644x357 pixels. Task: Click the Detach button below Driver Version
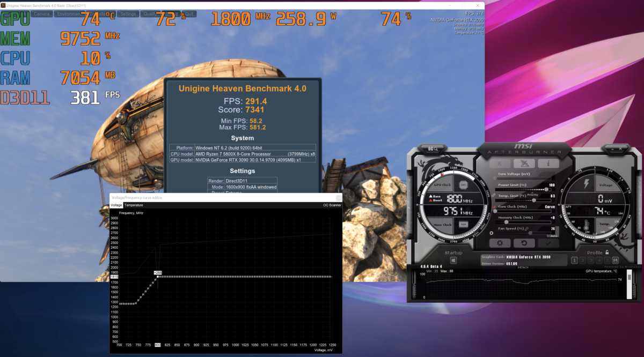524,266
